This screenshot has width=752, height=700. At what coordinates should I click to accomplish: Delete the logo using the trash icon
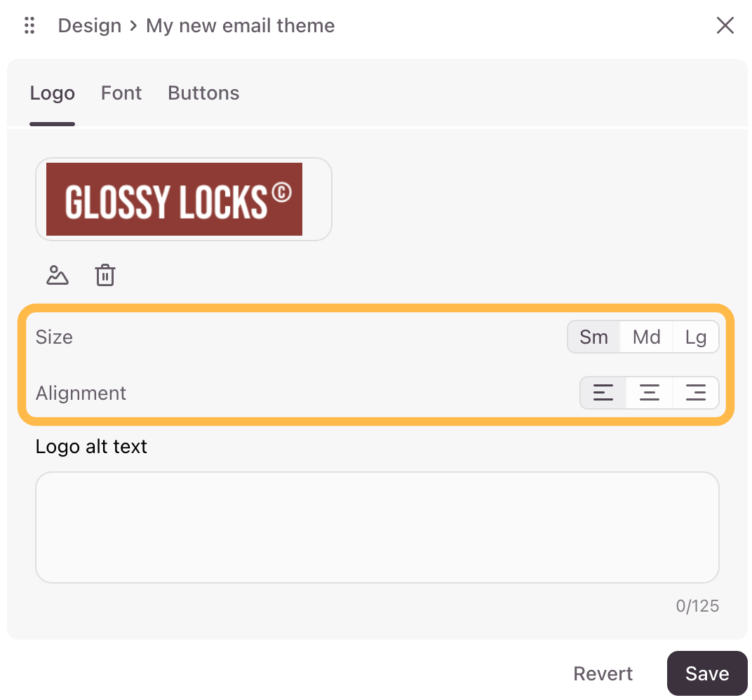[105, 275]
